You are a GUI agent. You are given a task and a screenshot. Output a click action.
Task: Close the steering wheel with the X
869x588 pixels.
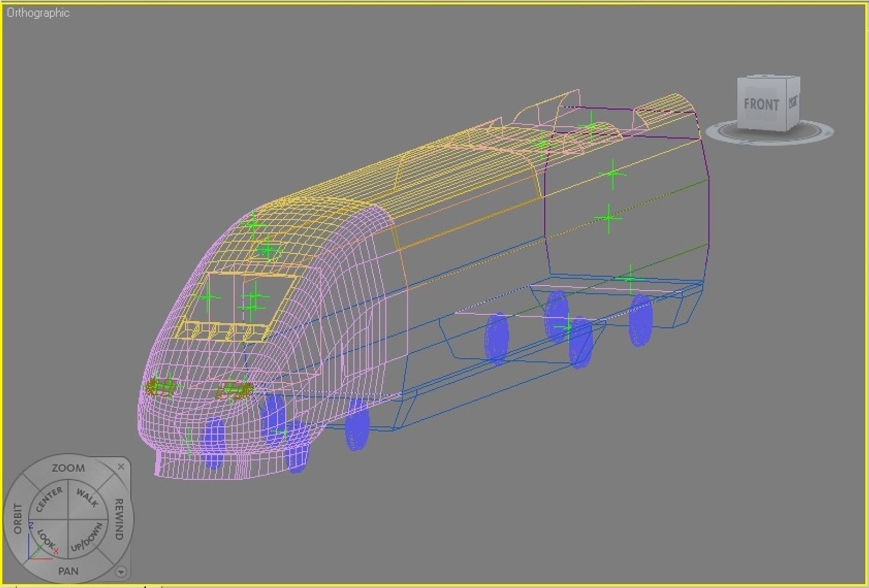[x=121, y=467]
